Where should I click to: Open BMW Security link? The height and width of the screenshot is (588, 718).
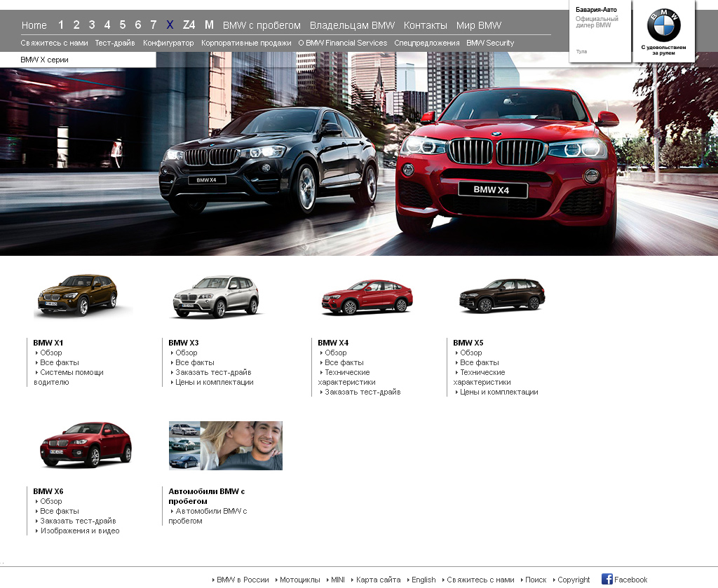490,43
